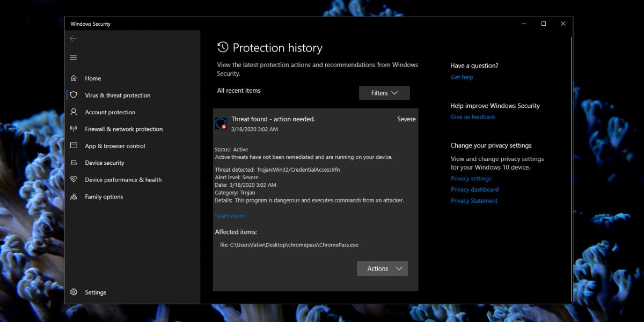Open the Privacy Statement link
The height and width of the screenshot is (322, 644).
pyautogui.click(x=474, y=201)
